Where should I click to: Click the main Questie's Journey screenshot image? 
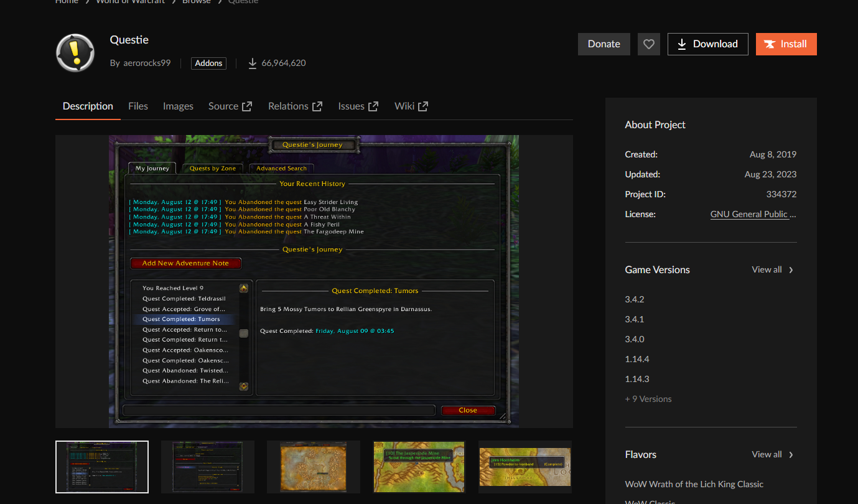pos(314,281)
